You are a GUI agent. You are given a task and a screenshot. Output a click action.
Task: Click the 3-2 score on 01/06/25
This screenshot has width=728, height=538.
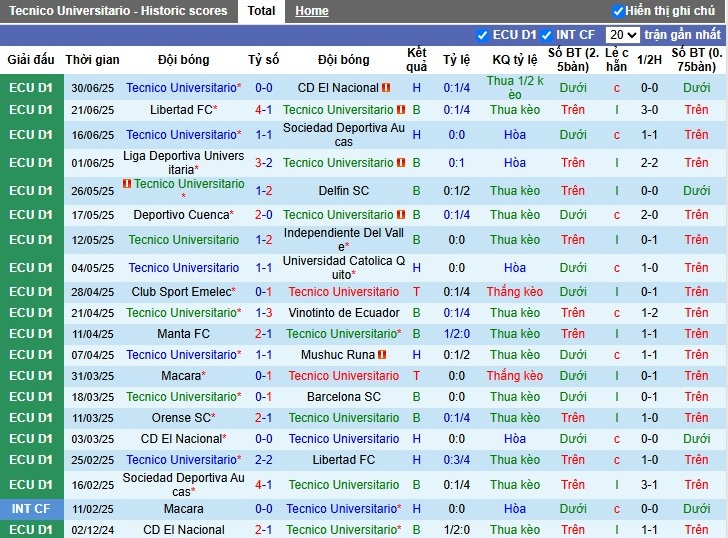[263, 162]
